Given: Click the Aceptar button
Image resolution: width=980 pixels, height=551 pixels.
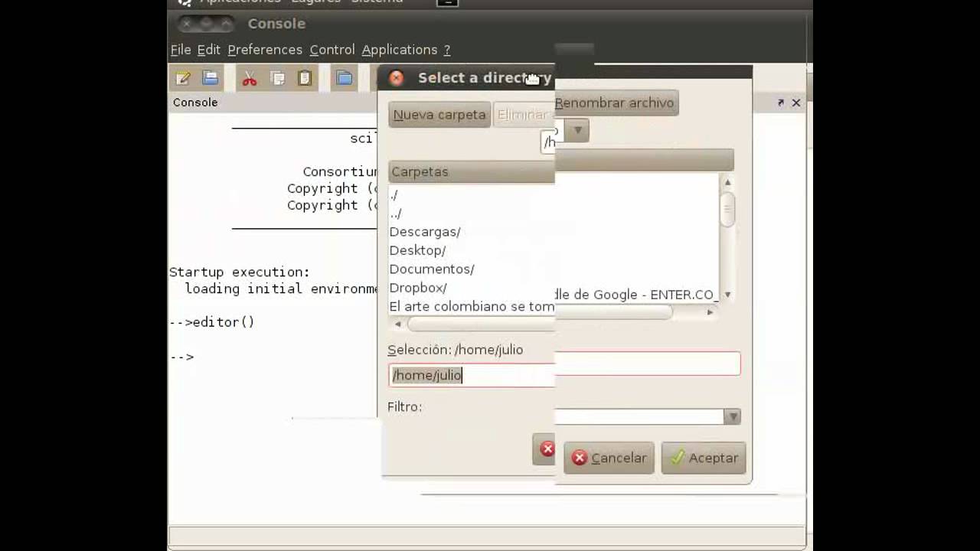Looking at the screenshot, I should coord(704,458).
